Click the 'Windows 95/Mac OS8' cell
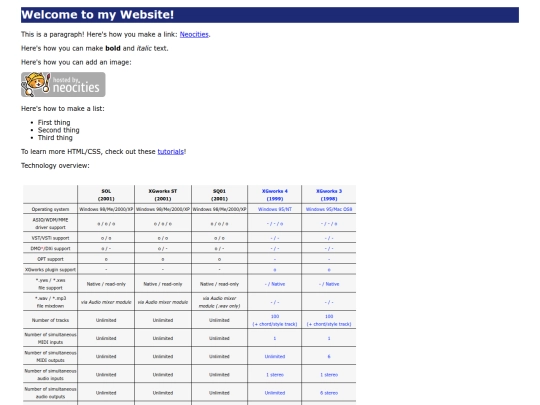 point(329,209)
